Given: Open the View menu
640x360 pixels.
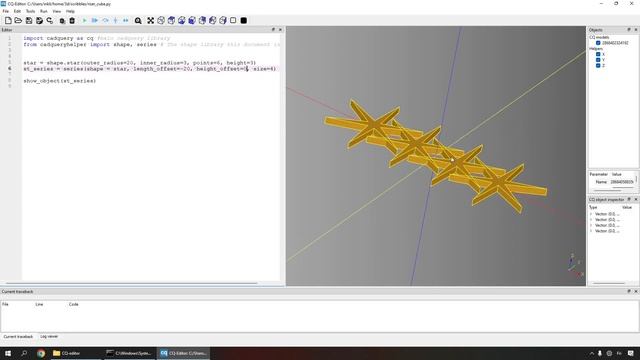Looking at the screenshot, I should point(57,11).
